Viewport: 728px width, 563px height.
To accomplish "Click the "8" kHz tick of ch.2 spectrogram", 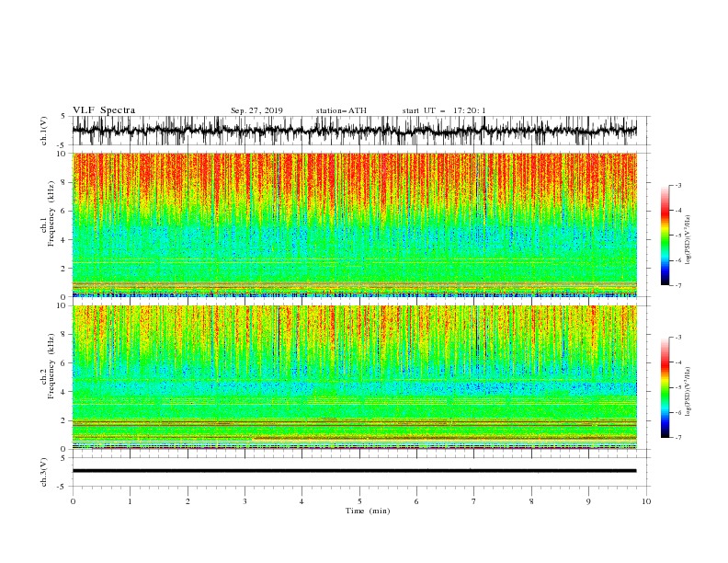I will (64, 335).
